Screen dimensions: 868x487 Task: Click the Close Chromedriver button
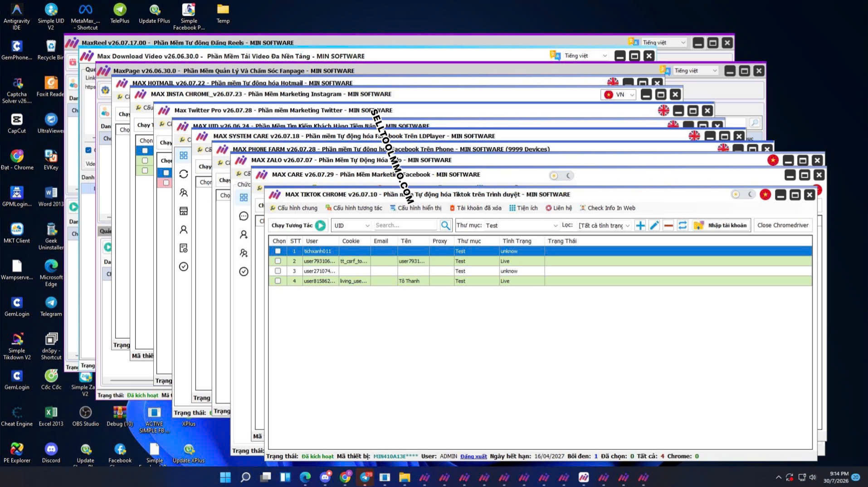783,225
